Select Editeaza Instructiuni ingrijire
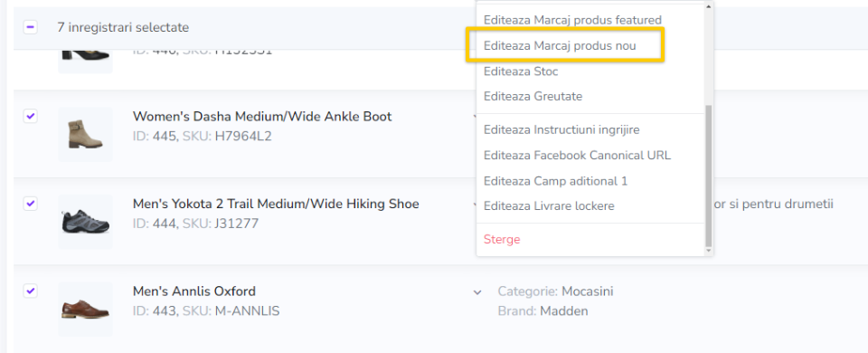Image resolution: width=868 pixels, height=353 pixels. [x=561, y=129]
